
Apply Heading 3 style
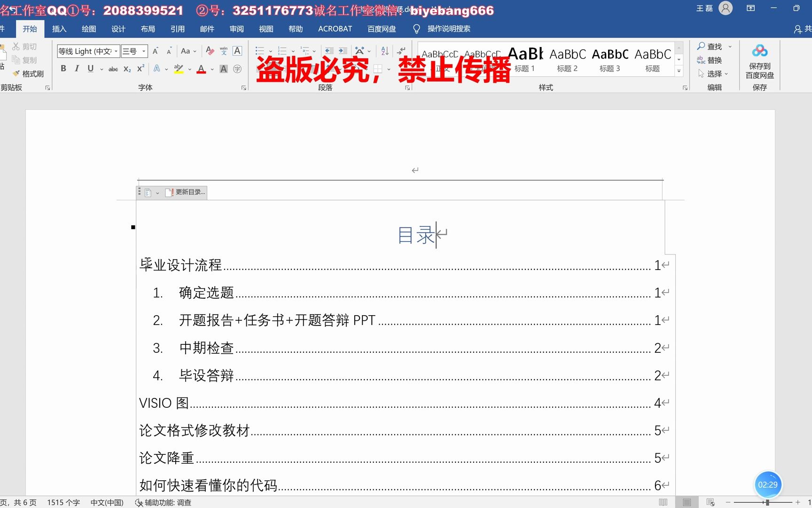pos(610,60)
